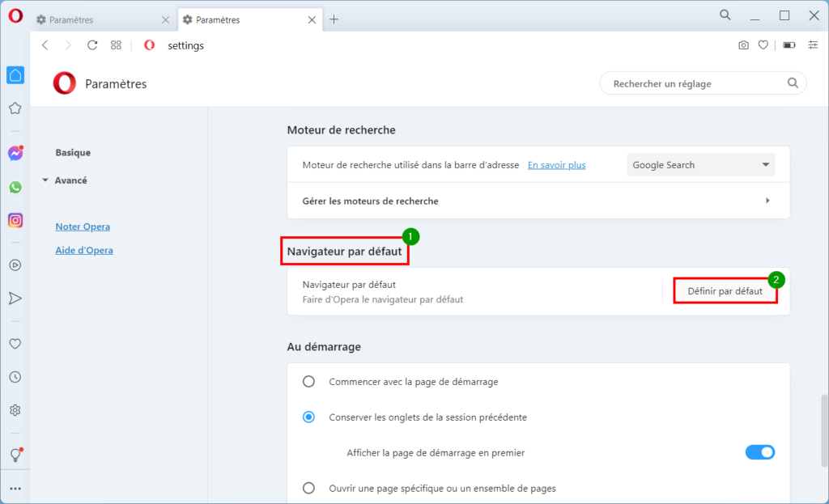Open the lightbulb tips icon in sidebar

click(x=16, y=455)
